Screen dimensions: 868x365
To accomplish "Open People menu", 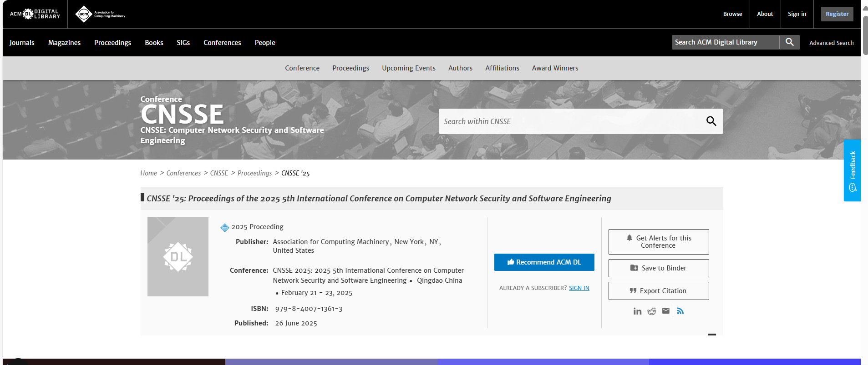I will 265,43.
